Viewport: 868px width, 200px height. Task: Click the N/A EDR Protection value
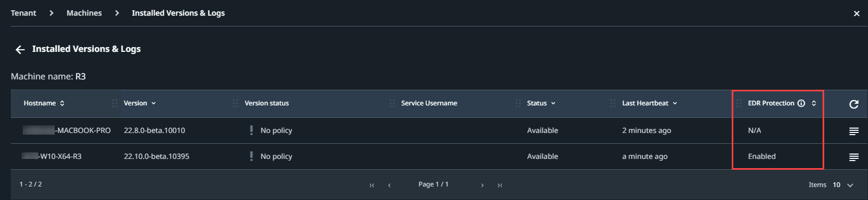[x=754, y=130]
